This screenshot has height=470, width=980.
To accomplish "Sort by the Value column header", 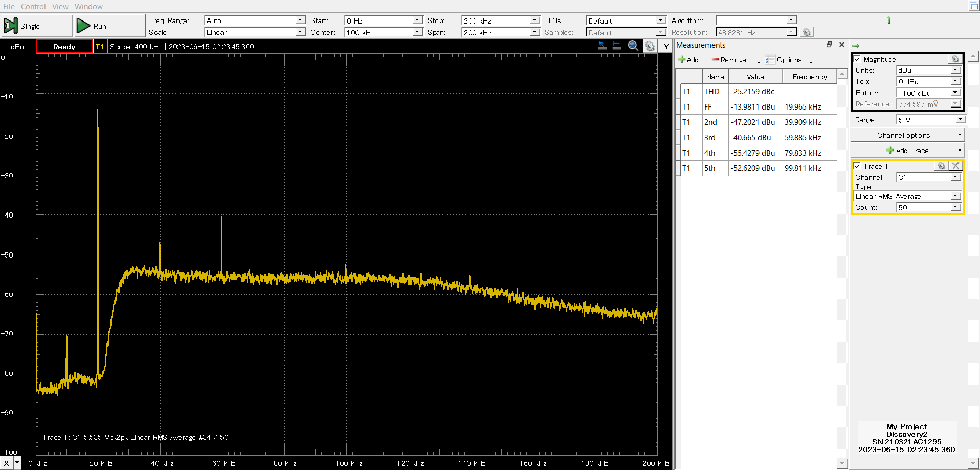I will point(755,77).
